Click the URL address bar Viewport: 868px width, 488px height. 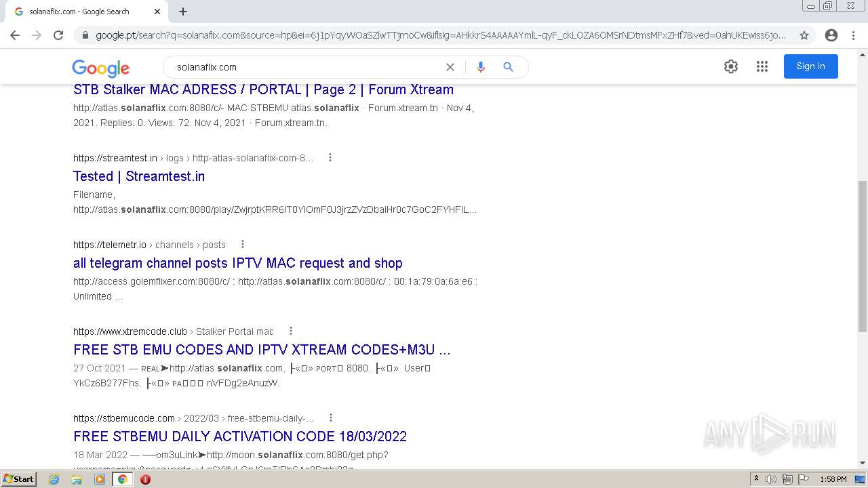(441, 35)
